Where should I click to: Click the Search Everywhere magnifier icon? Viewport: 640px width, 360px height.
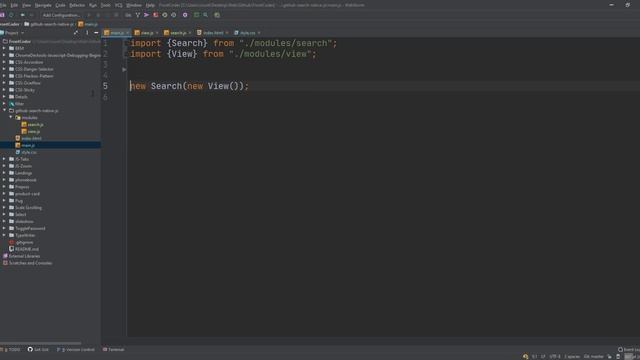[206, 15]
